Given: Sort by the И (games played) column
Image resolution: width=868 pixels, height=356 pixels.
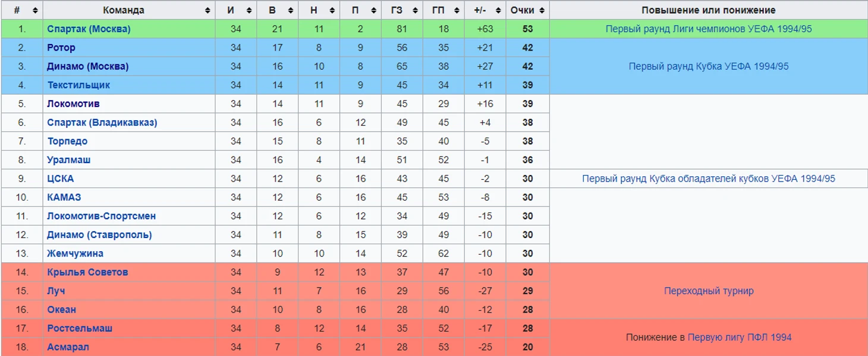Looking at the screenshot, I should pos(249,10).
